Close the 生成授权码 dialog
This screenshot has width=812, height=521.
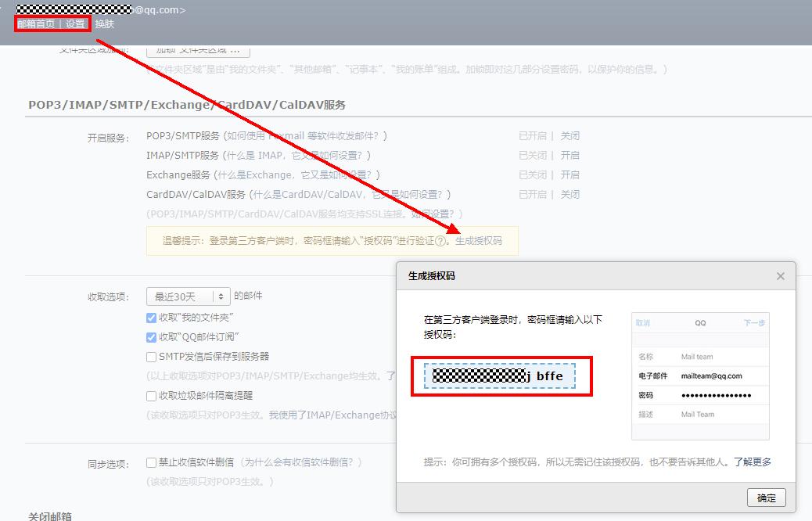[x=780, y=275]
